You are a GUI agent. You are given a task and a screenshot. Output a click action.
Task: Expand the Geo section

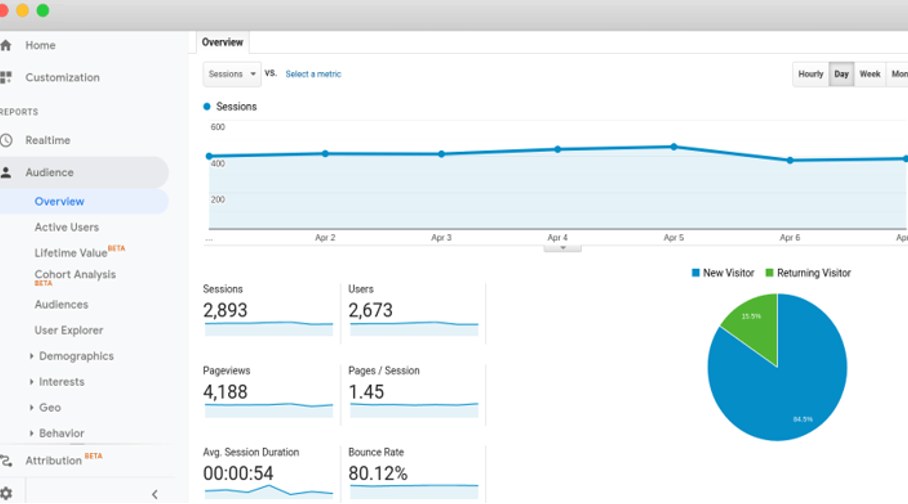click(49, 407)
